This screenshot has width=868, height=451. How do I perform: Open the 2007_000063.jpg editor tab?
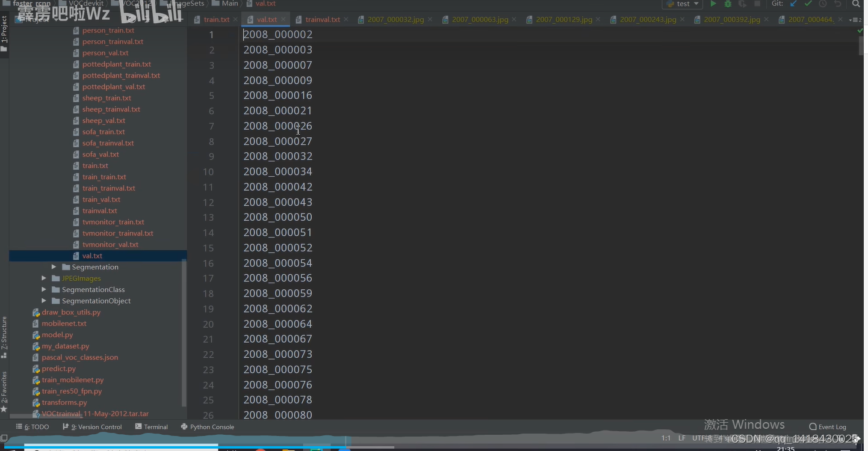pos(480,19)
